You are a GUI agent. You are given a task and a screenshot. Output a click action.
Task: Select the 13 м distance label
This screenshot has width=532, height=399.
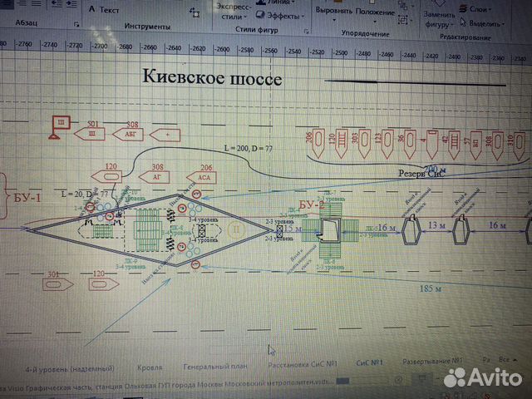tap(437, 225)
